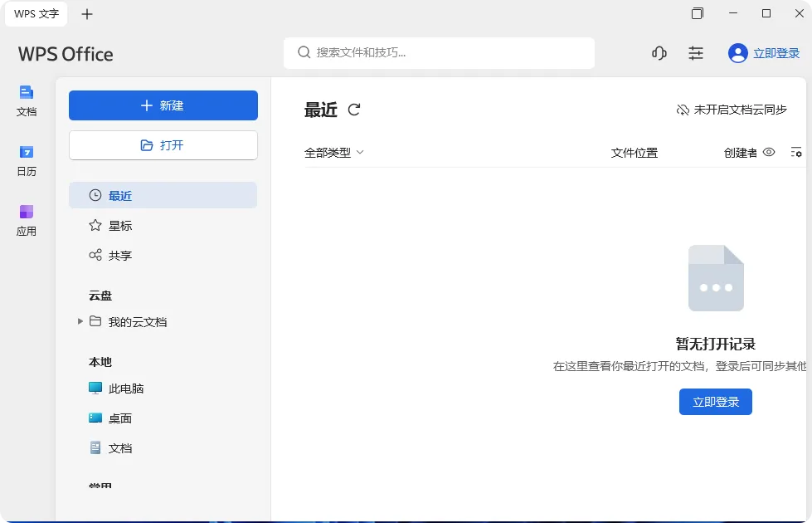Click the 立即登录 link at top right
Viewport: 812px width, 523px height.
point(776,53)
